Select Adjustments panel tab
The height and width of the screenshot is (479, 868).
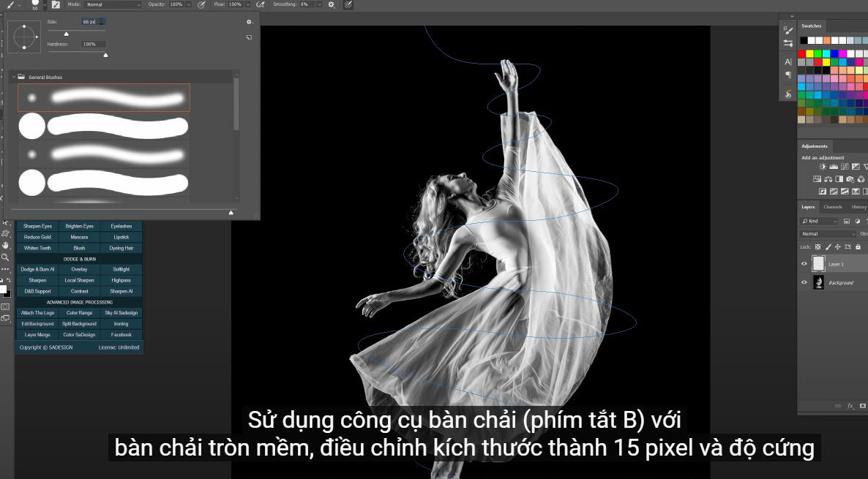tap(815, 146)
